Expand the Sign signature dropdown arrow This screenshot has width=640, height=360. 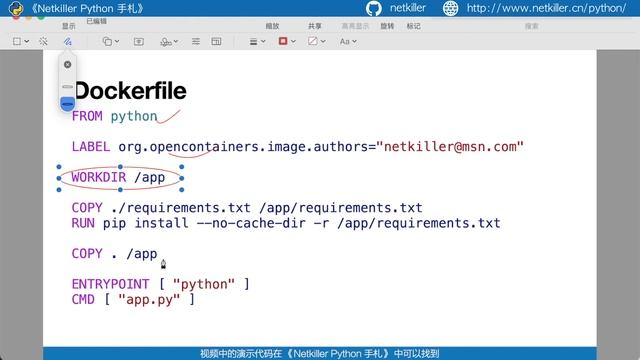click(176, 42)
